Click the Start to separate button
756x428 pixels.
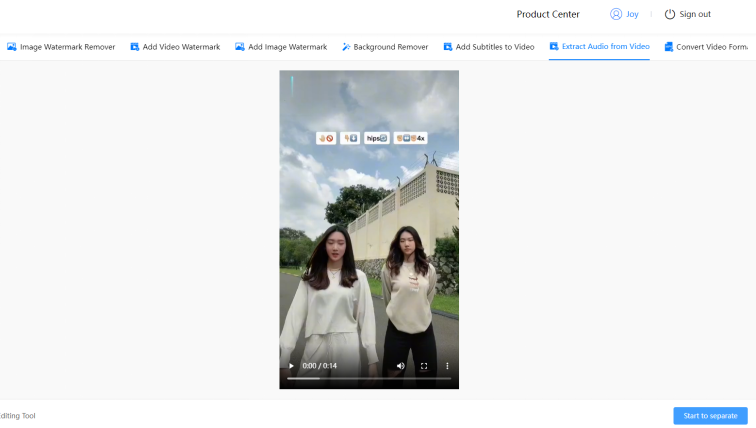[x=710, y=415]
